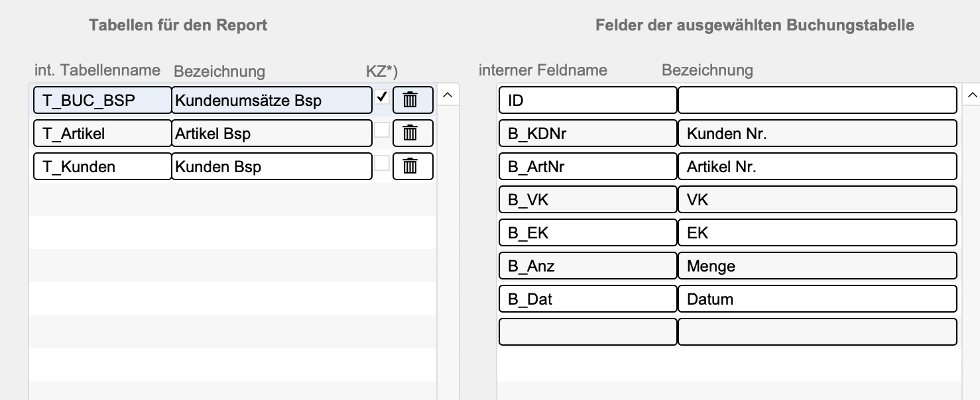Click the Artikel Bsp description field
The height and width of the screenshot is (400, 980).
coord(272,133)
